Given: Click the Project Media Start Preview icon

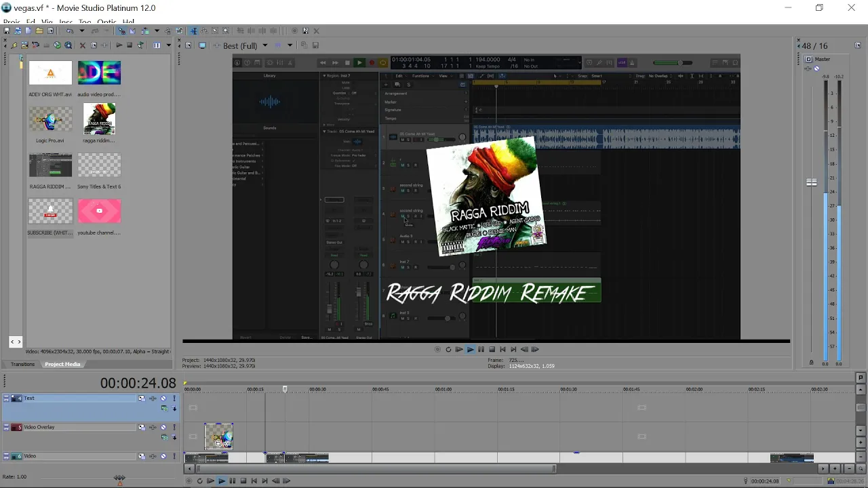Looking at the screenshot, I should [119, 45].
